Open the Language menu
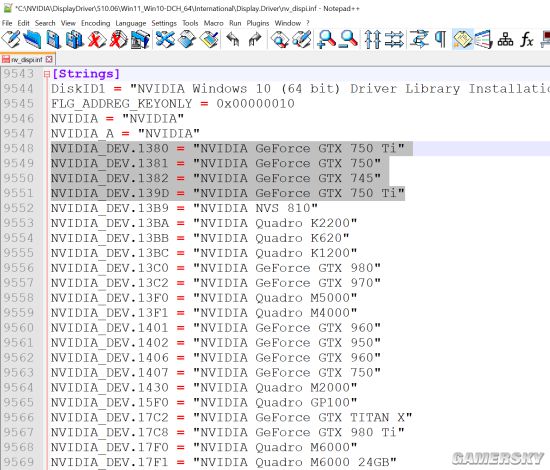This screenshot has height=470, width=550. pyautogui.click(x=130, y=23)
